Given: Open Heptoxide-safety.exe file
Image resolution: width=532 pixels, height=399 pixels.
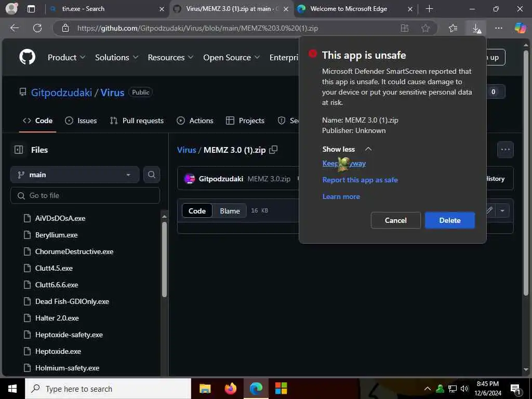Looking at the screenshot, I should click(69, 335).
